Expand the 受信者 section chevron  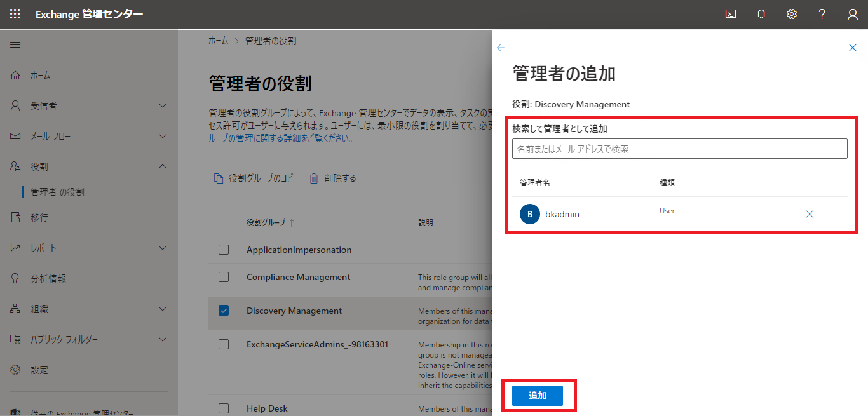[163, 105]
